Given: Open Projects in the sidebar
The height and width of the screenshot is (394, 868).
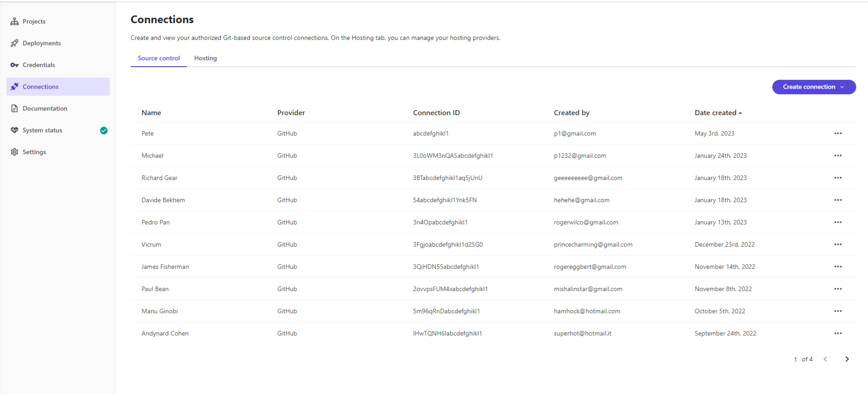Looking at the screenshot, I should 58,22.
